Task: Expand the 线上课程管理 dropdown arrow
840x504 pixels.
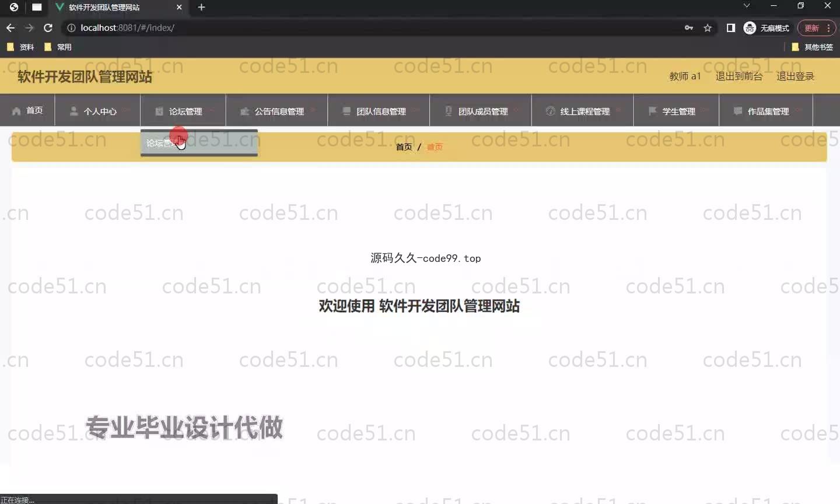Action: (619, 110)
